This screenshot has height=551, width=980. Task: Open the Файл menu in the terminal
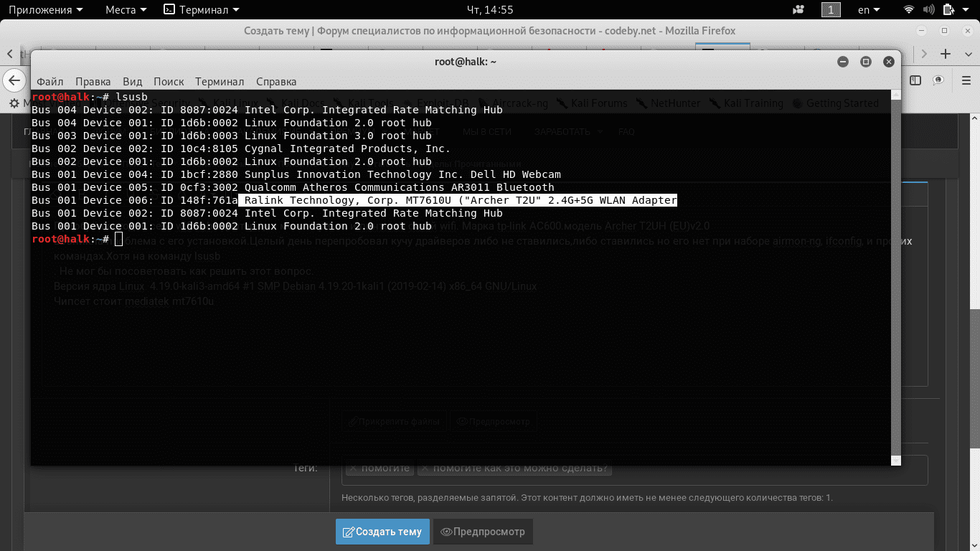50,82
